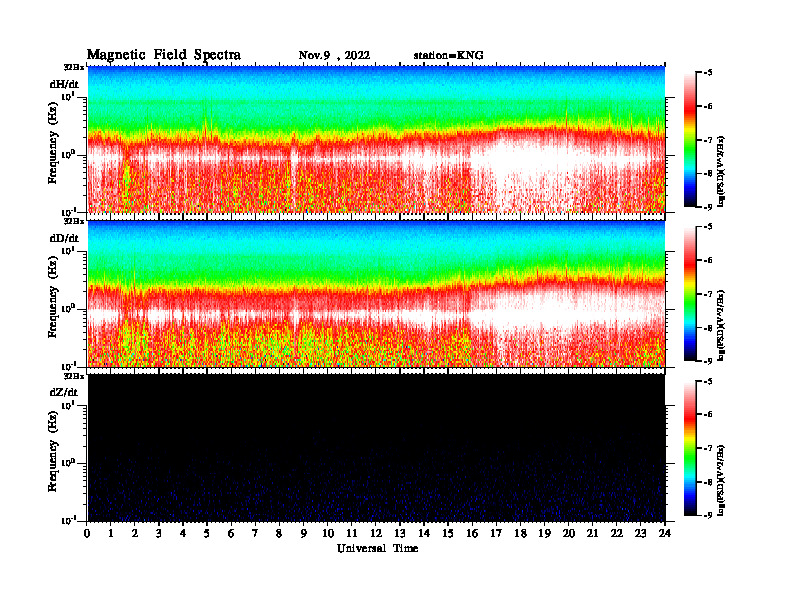Click the 10^1 frequency tick of the dZ/dt panel
The height and width of the screenshot is (612, 792).
68,405
